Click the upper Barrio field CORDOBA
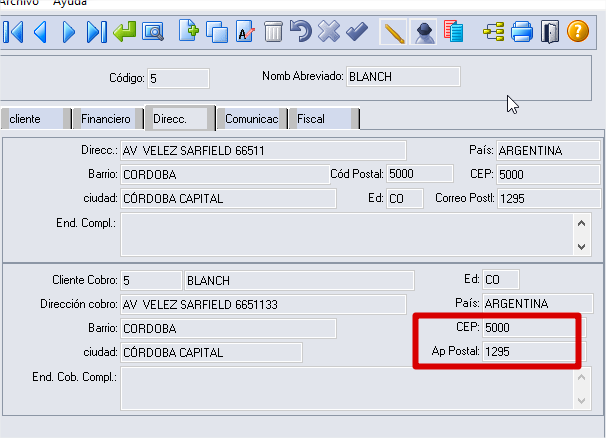 [225, 174]
